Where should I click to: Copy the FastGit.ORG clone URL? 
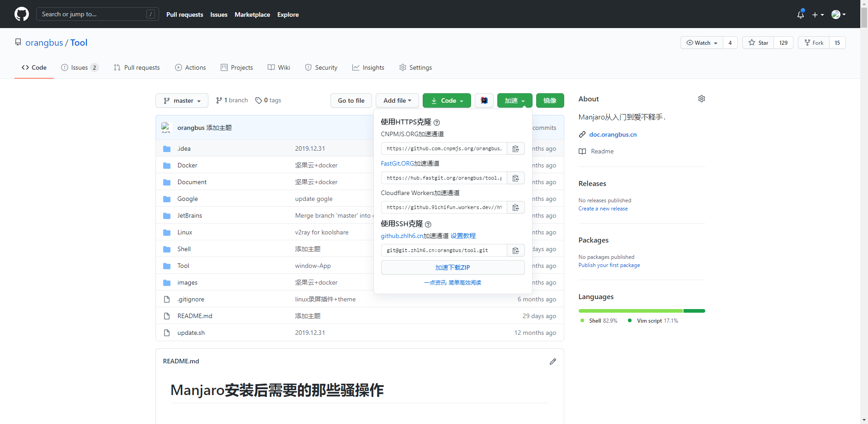click(x=515, y=178)
